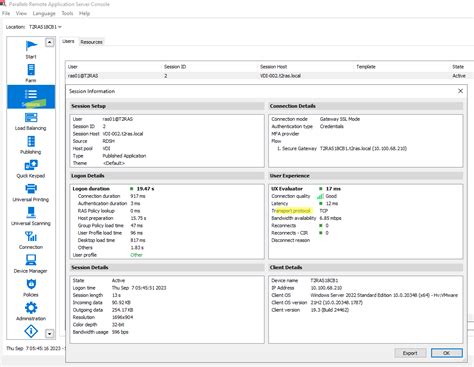Open Device Manager

pyautogui.click(x=31, y=264)
